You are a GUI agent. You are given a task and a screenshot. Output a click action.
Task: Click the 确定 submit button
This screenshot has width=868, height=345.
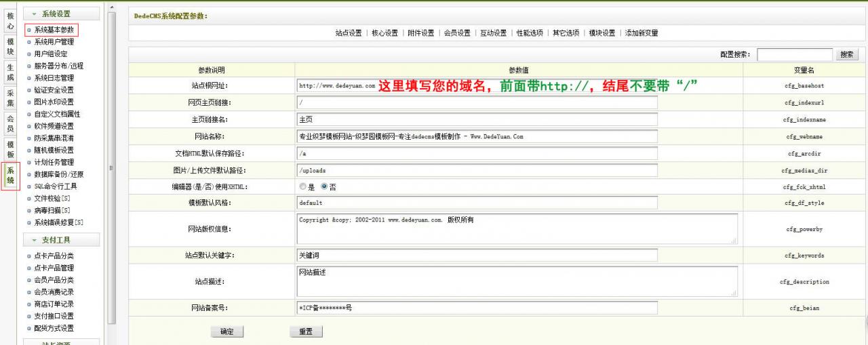click(227, 332)
